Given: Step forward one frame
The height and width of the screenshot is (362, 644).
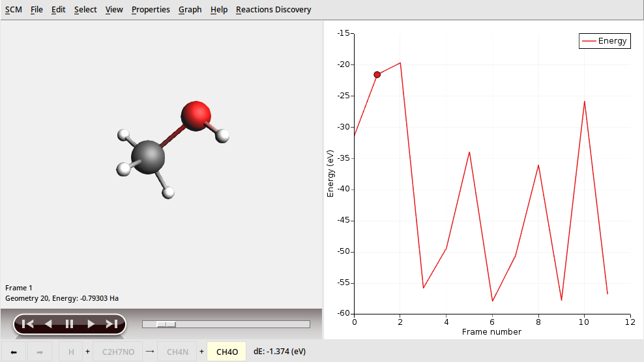Looking at the screenshot, I should pos(91,324).
